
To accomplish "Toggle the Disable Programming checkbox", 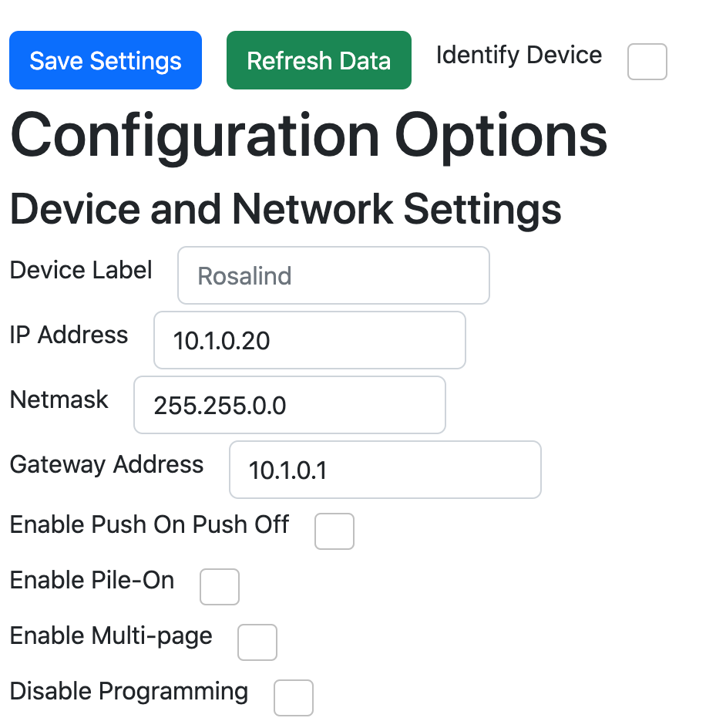I will pyautogui.click(x=294, y=698).
